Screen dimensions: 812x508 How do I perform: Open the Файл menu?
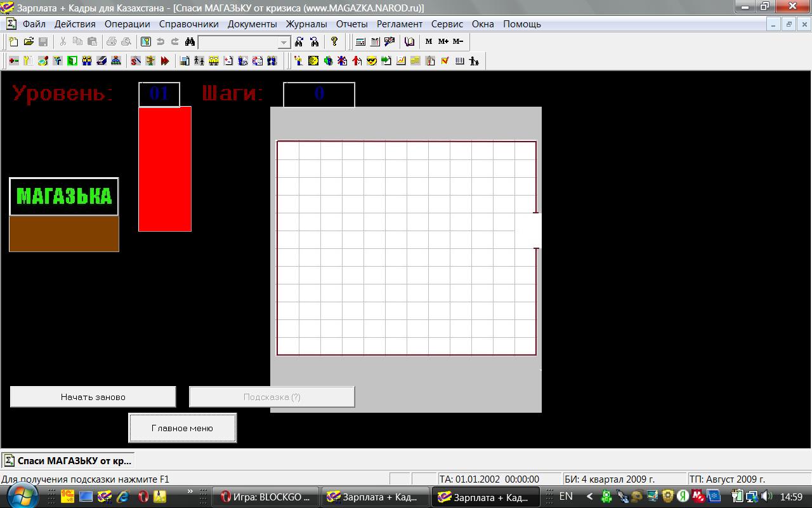(x=34, y=24)
